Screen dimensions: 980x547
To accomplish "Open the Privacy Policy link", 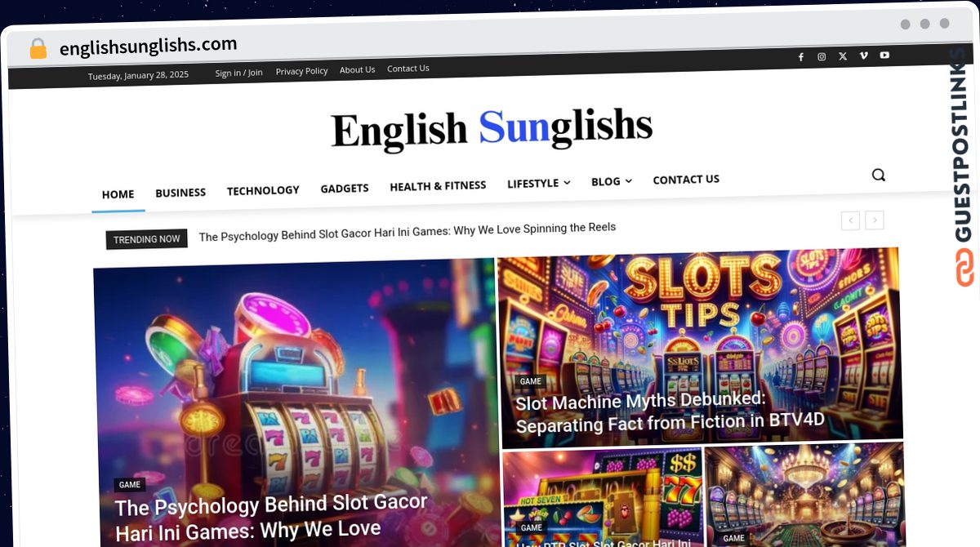I will coord(301,71).
